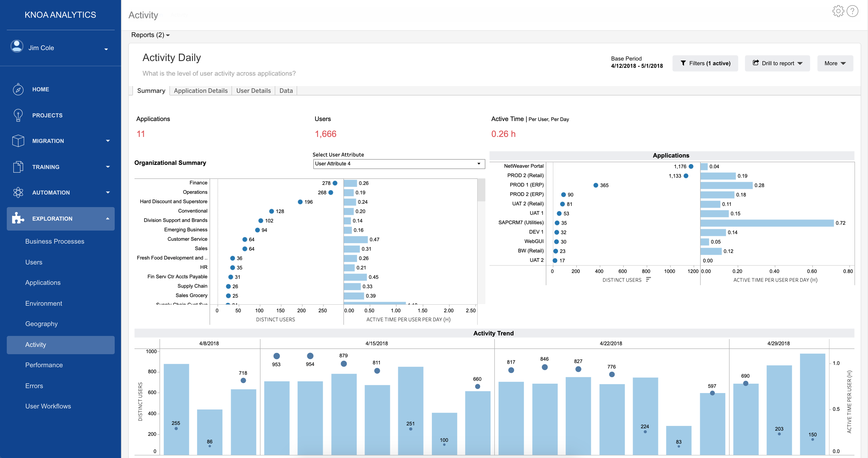Image resolution: width=868 pixels, height=458 pixels.
Task: Collapse the Exploration section arrow
Action: point(107,219)
